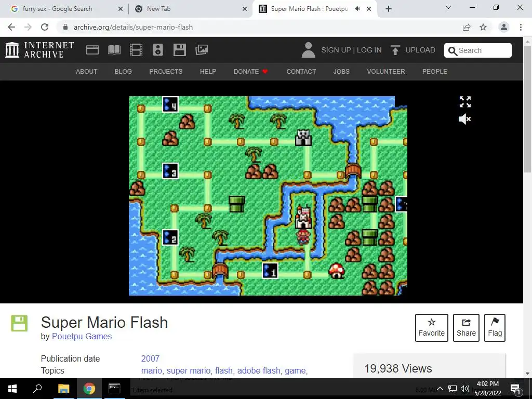
Task: Open a new browser tab
Action: (x=389, y=9)
